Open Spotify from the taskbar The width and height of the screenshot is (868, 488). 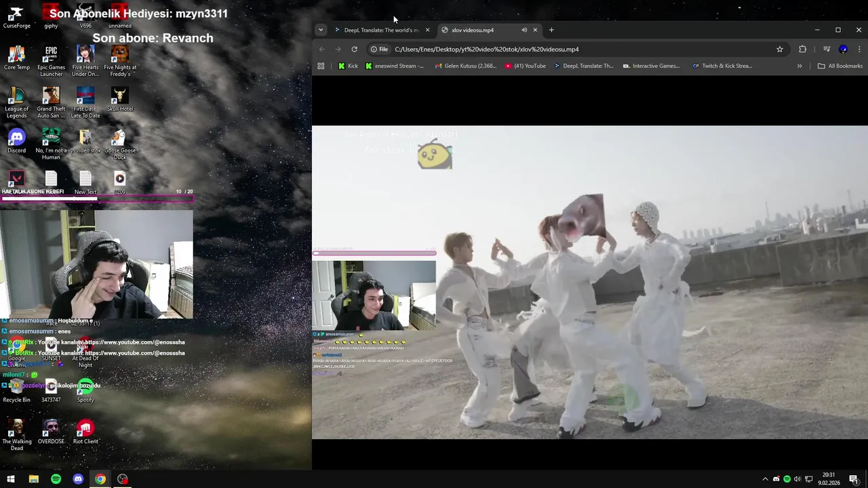pyautogui.click(x=56, y=479)
